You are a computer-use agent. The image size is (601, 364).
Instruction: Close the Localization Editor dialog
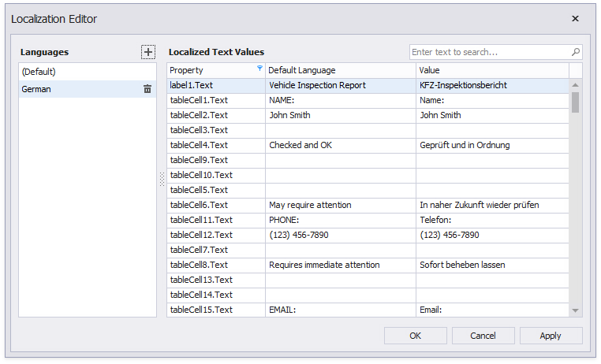(x=575, y=18)
